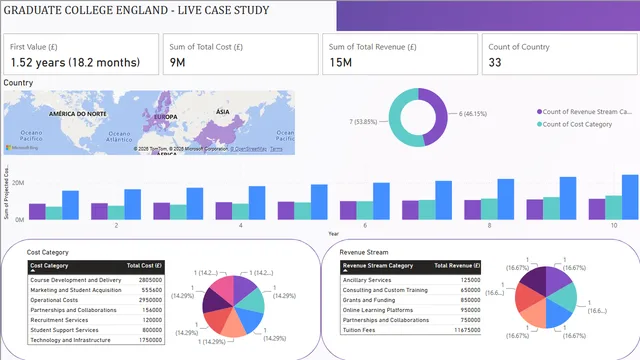Click the pink slice of Cost Category pie
This screenshot has width=640, height=360.
point(224,287)
